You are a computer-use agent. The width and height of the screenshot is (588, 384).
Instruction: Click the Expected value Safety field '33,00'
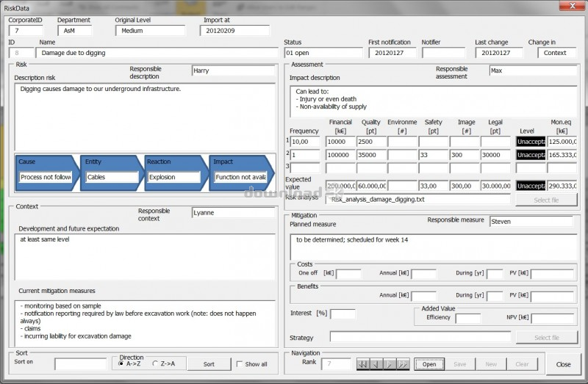tap(433, 186)
